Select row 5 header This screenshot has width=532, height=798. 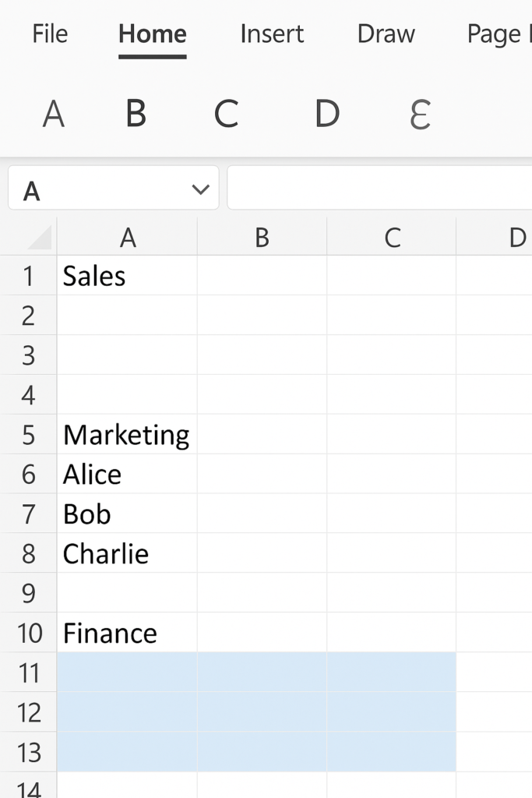(29, 435)
